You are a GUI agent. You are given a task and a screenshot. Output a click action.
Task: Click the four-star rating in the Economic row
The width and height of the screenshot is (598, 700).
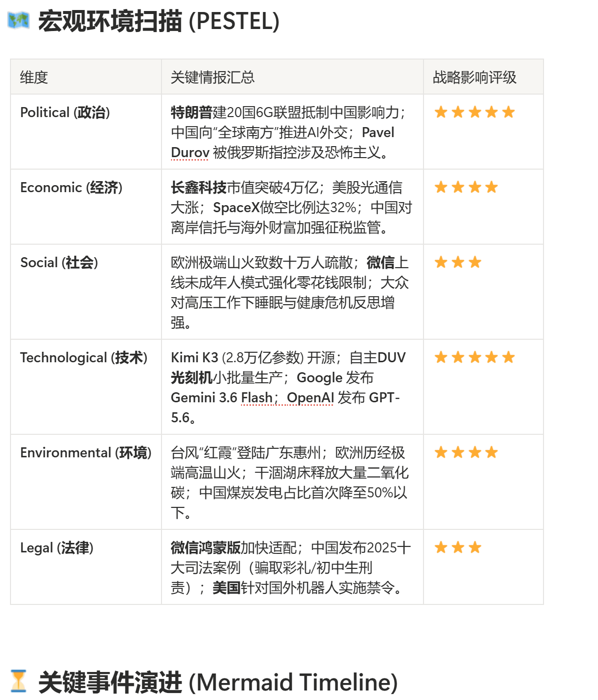(x=466, y=187)
